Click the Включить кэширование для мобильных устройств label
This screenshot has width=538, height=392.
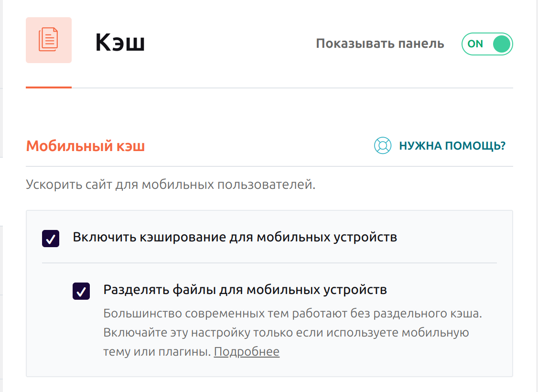pyautogui.click(x=235, y=237)
